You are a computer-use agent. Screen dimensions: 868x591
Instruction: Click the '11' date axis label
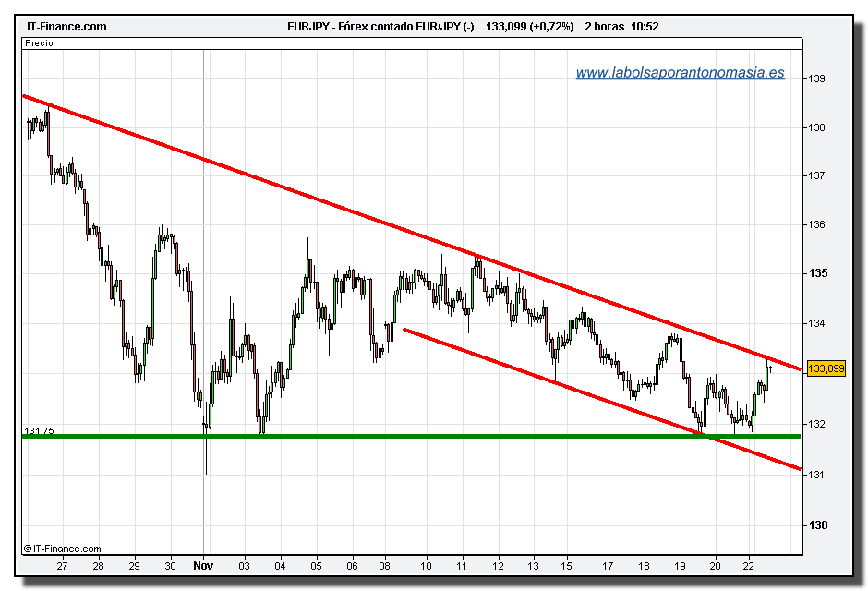[463, 565]
